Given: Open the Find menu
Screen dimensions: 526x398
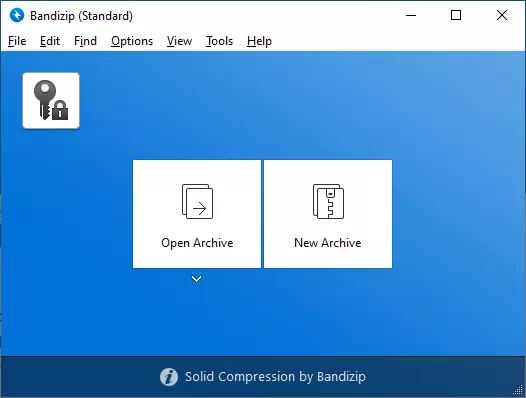Looking at the screenshot, I should tap(85, 41).
